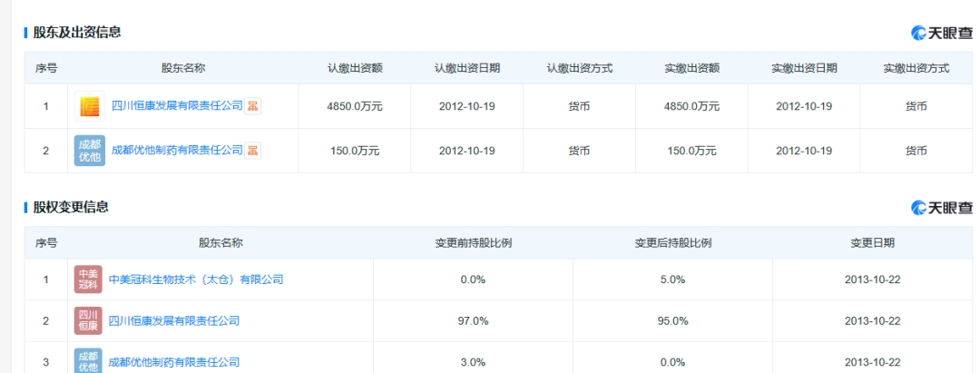Select the 股权变更信息 section heading

[x=71, y=207]
